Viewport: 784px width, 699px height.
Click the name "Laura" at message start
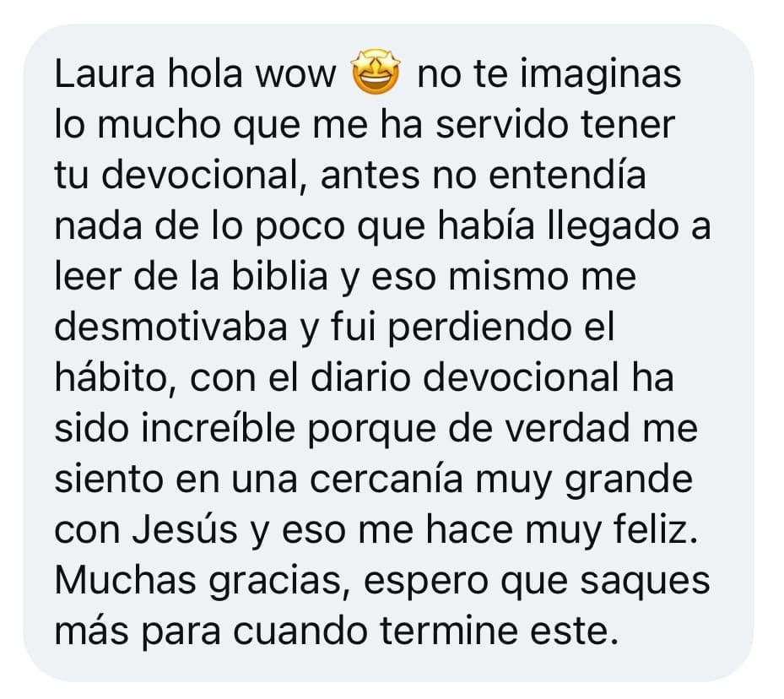(105, 74)
